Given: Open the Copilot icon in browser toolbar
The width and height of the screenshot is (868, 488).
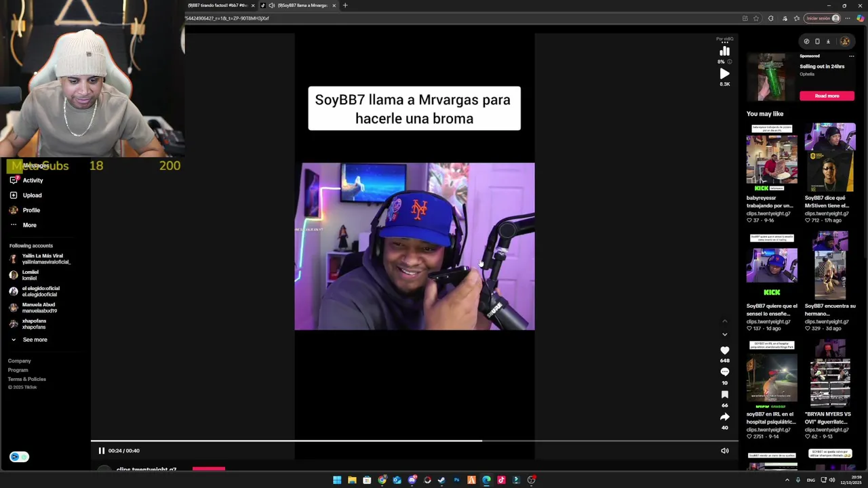Looking at the screenshot, I should 861,18.
